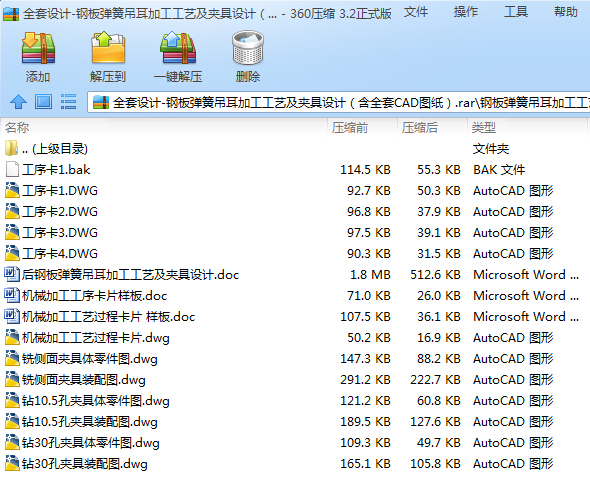Click the 512.6 KB compressed size value
The image size is (590, 482).
[x=435, y=275]
